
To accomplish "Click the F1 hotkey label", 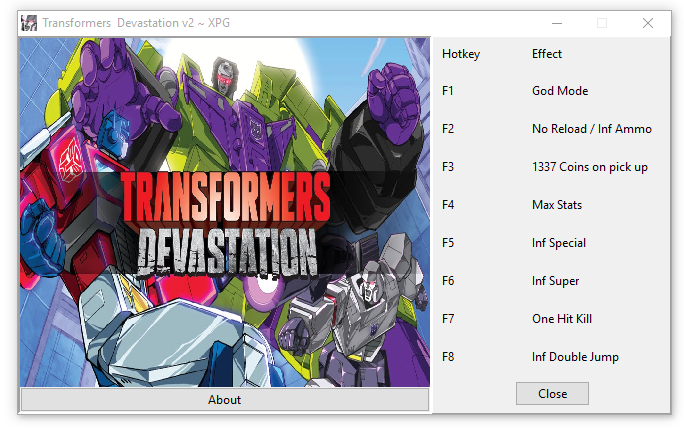I will [x=448, y=91].
